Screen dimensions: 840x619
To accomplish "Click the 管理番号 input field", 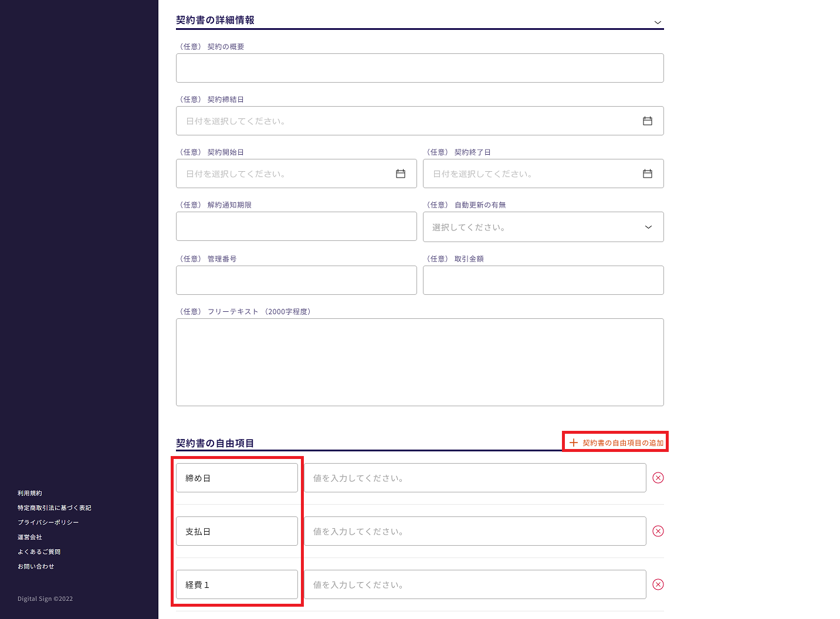I will pos(296,280).
